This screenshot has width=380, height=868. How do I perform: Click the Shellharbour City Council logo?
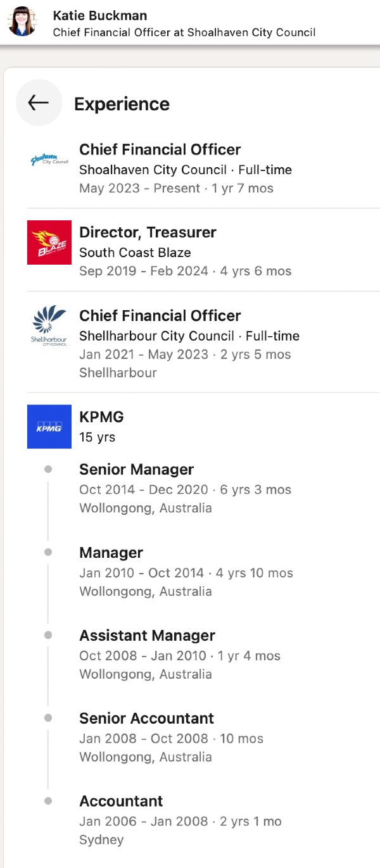[49, 325]
